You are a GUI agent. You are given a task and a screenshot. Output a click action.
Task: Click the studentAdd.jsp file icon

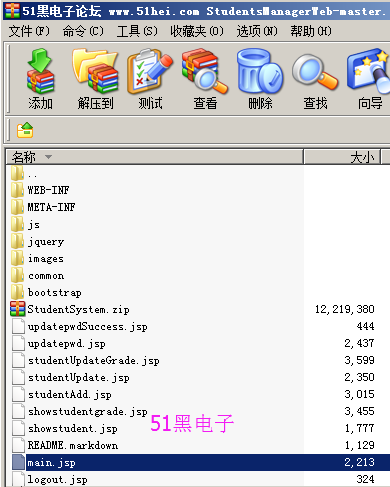pos(18,394)
